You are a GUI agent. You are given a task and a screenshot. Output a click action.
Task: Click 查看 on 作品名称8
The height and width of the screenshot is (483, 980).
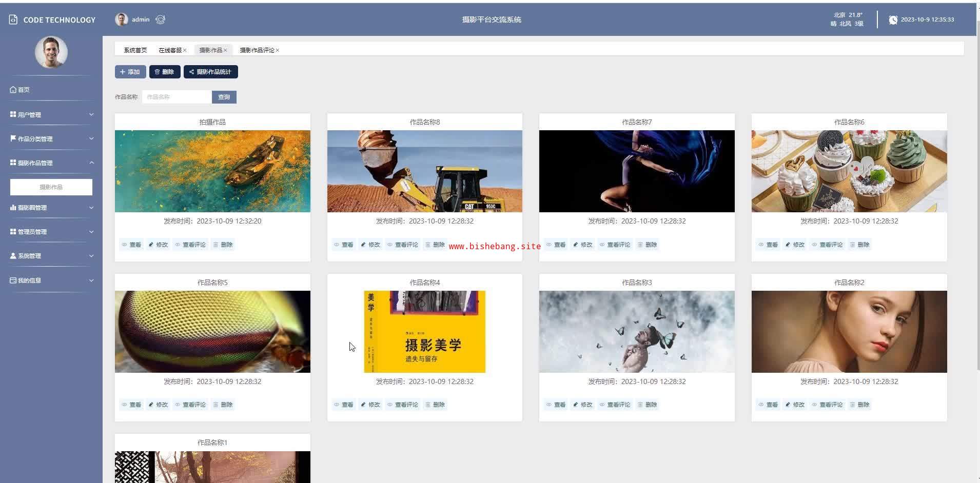[344, 245]
